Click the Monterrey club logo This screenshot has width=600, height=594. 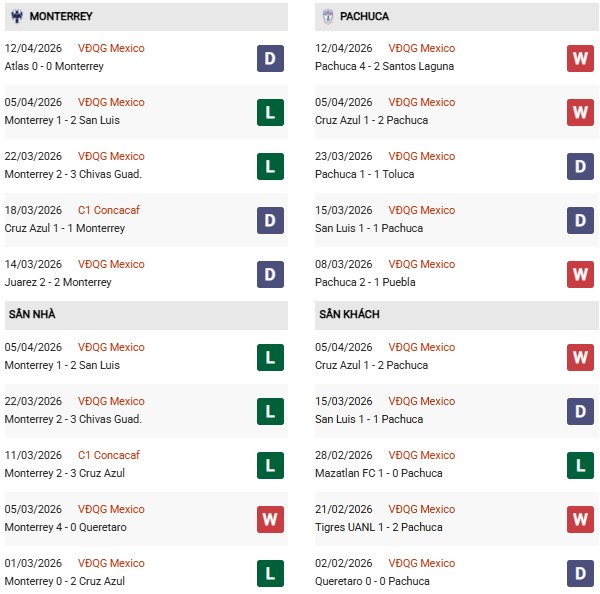(x=17, y=17)
